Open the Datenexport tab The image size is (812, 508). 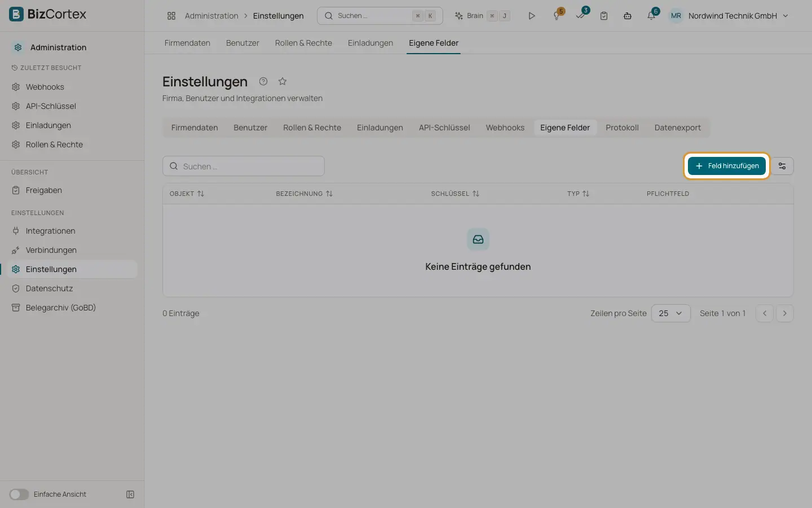677,128
